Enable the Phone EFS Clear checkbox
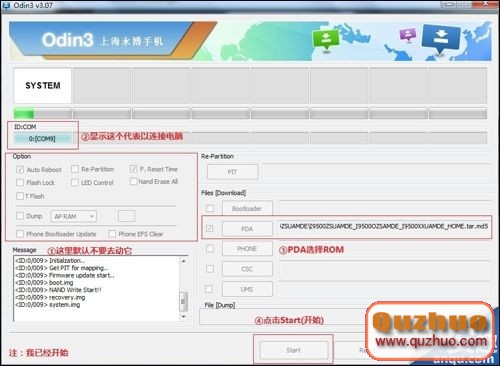 pos(112,234)
